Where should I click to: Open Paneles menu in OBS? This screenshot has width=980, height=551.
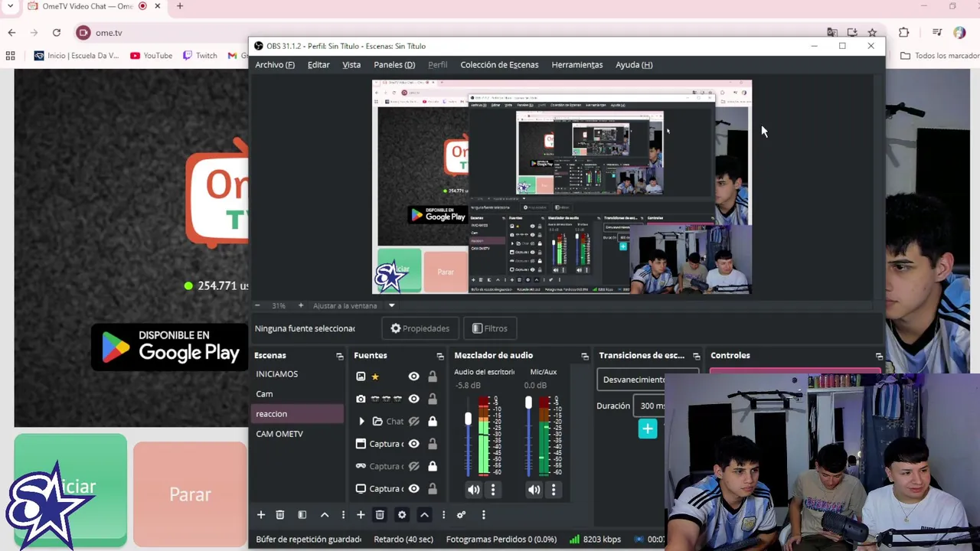click(394, 65)
